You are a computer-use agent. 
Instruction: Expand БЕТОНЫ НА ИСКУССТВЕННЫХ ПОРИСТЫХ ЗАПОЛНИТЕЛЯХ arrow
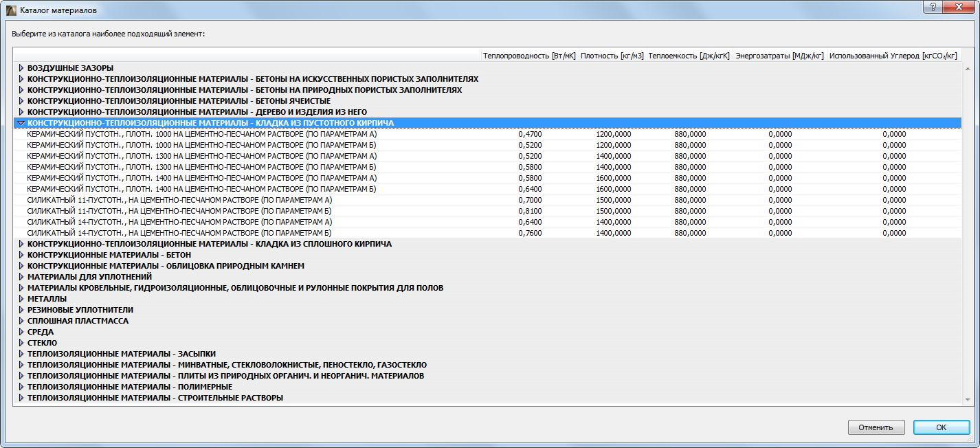coord(21,79)
